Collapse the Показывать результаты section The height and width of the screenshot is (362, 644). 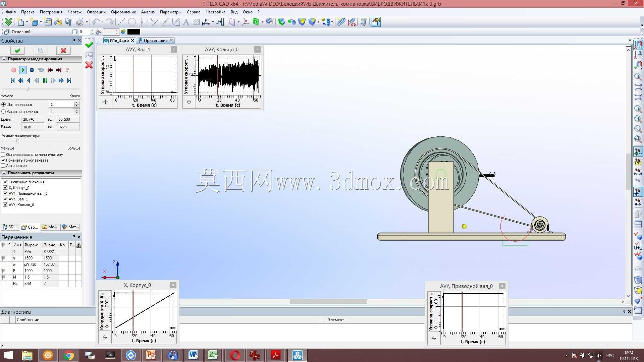tap(4, 173)
